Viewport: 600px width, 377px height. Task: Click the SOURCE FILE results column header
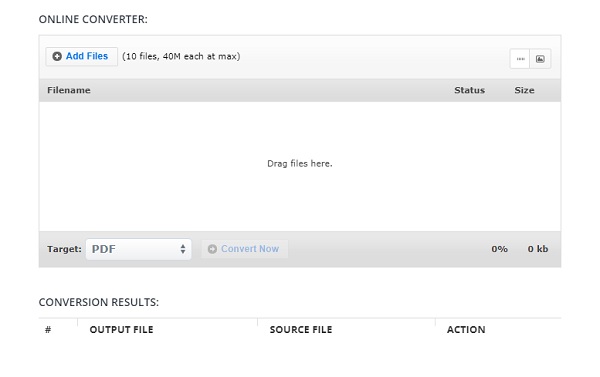coord(301,330)
